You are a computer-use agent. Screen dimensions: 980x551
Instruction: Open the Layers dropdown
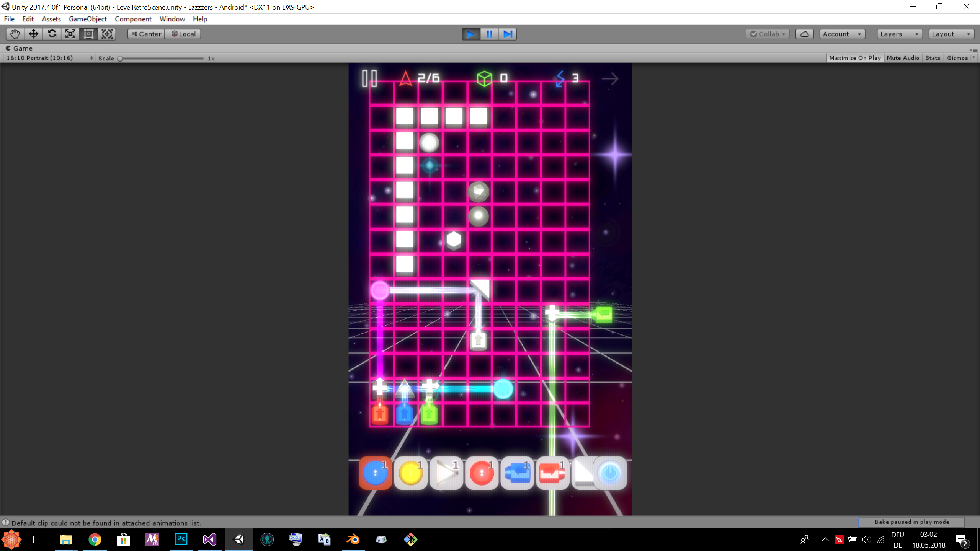click(899, 34)
